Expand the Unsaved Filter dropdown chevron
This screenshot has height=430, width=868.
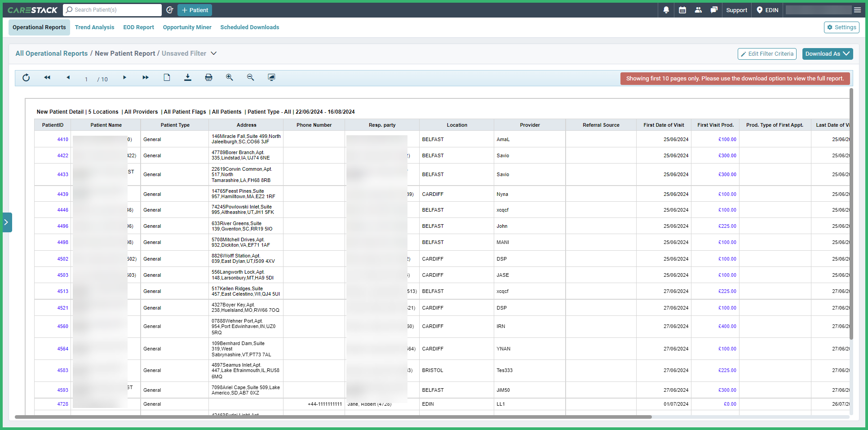click(214, 53)
